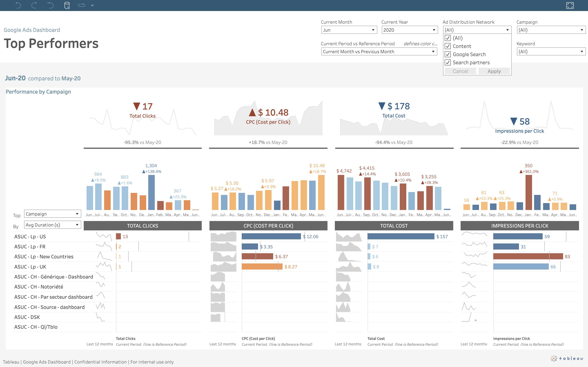
Task: Open the refresh options arrow in toolbar
Action: point(92,5)
